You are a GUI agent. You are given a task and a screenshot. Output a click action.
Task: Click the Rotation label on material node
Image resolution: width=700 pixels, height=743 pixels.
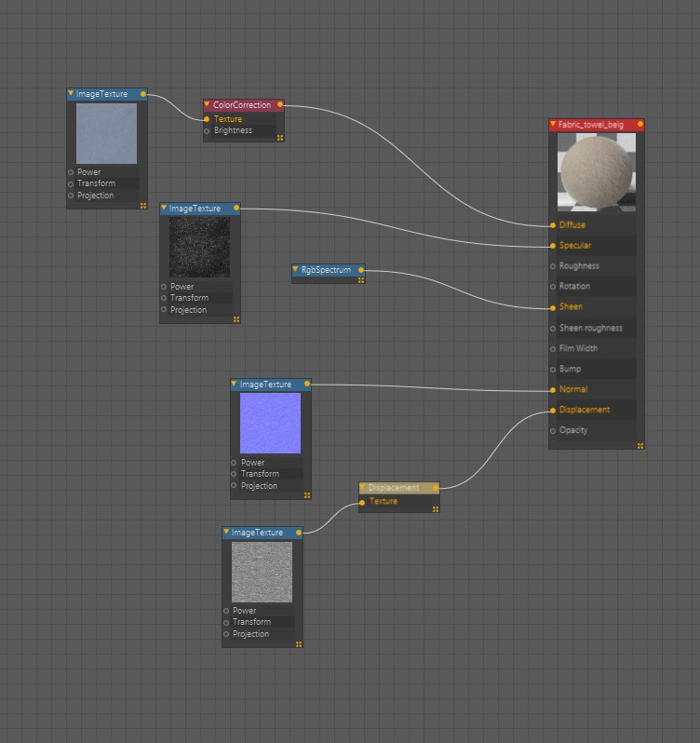click(x=574, y=286)
